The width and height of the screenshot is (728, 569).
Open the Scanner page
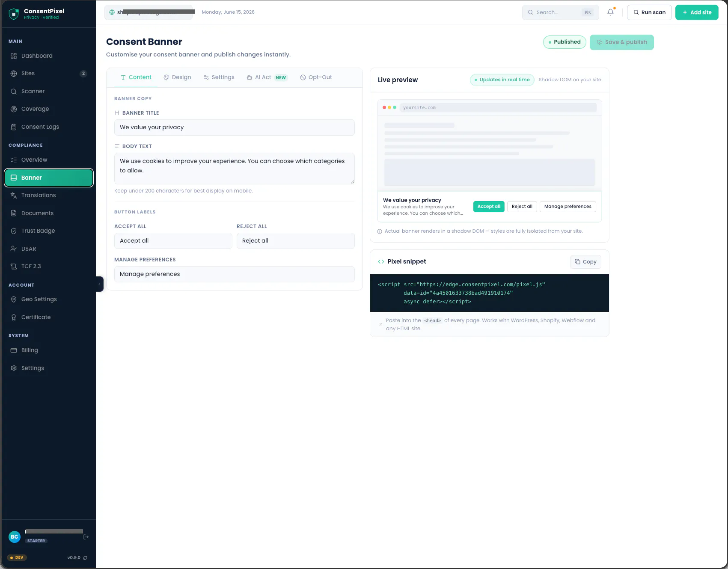pyautogui.click(x=48, y=92)
